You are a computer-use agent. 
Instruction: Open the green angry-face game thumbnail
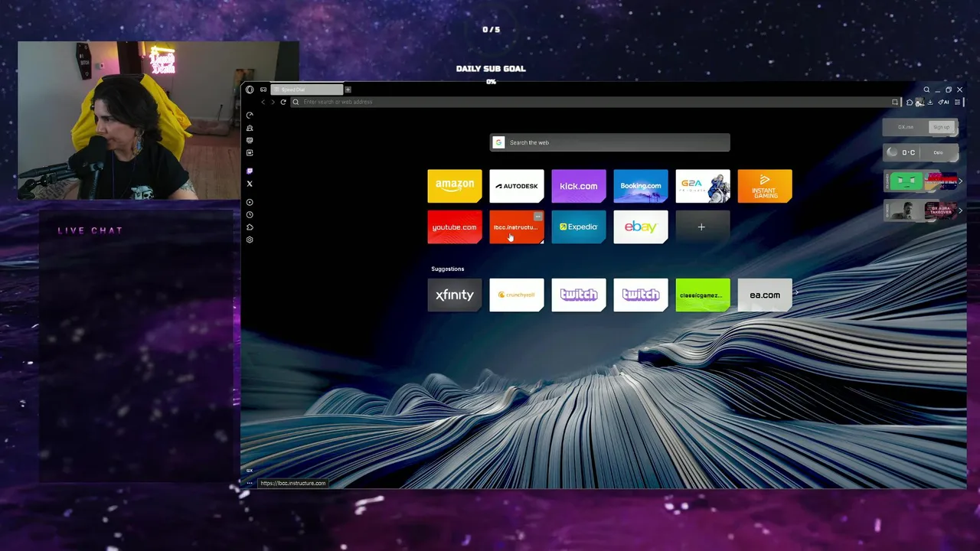coord(906,181)
